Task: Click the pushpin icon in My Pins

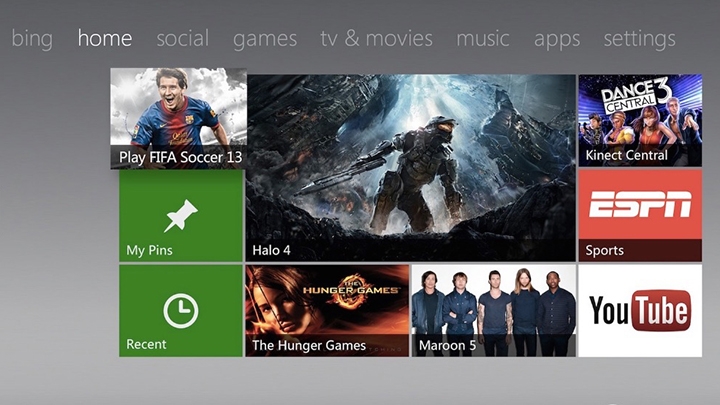Action: [x=181, y=214]
